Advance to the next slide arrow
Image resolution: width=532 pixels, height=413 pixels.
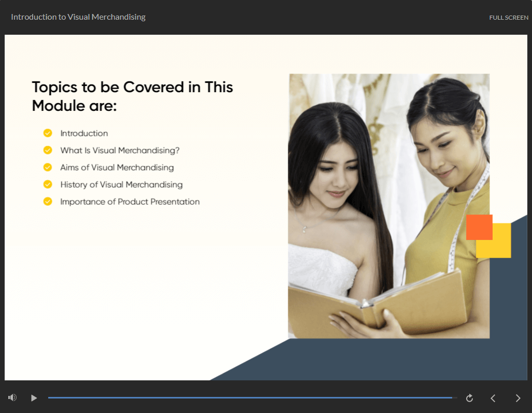(x=518, y=398)
